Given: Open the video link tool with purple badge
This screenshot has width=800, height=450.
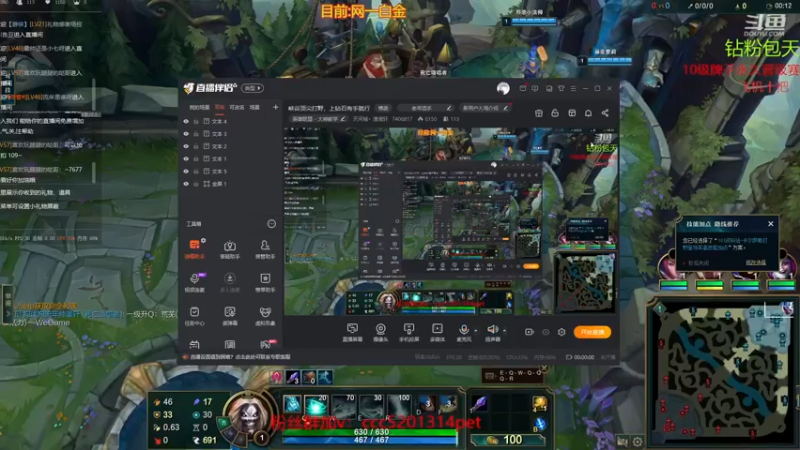Looking at the screenshot, I should tap(194, 282).
